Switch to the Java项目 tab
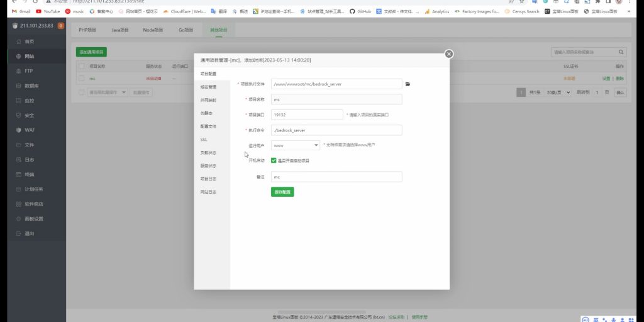Screen dimensions: 644x322 coord(120,30)
